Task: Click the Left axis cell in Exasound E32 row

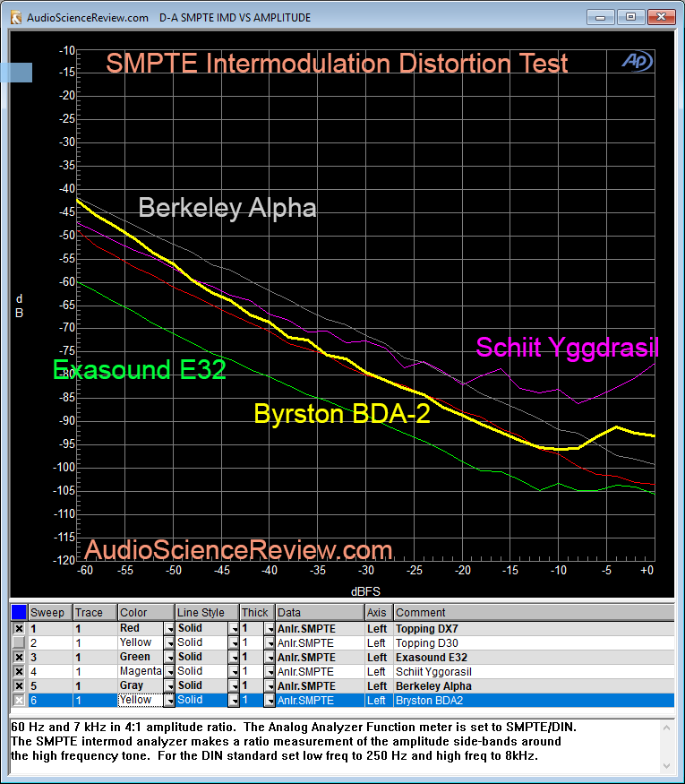Action: pos(379,657)
